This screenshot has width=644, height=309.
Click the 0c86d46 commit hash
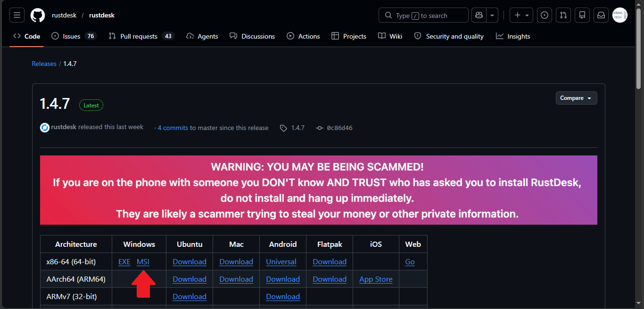coord(339,128)
